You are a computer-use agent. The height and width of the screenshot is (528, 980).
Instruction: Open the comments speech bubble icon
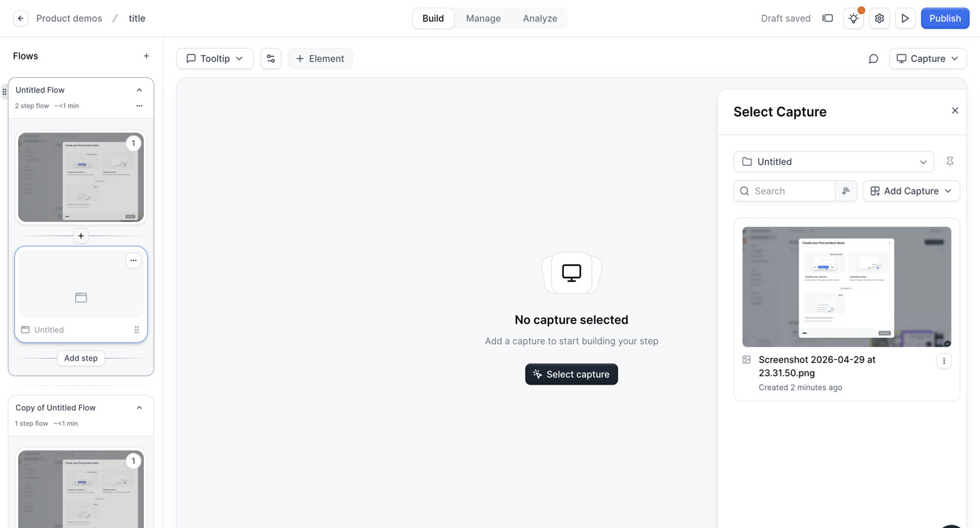[x=874, y=58]
